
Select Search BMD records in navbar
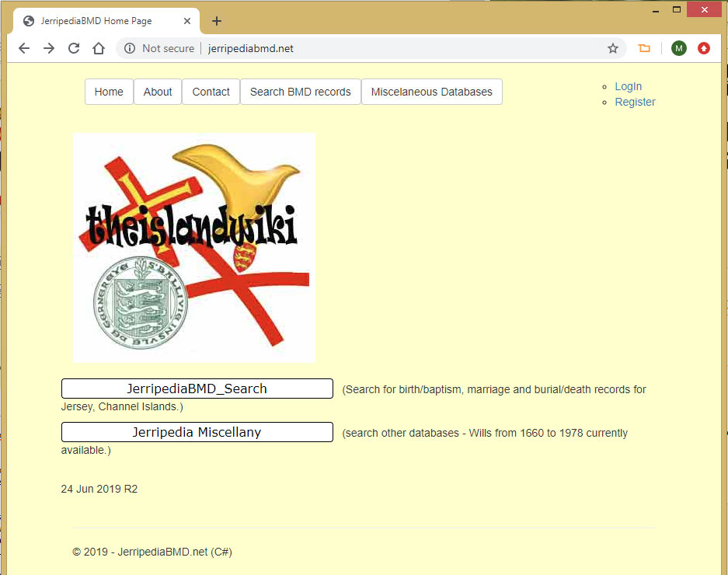300,92
